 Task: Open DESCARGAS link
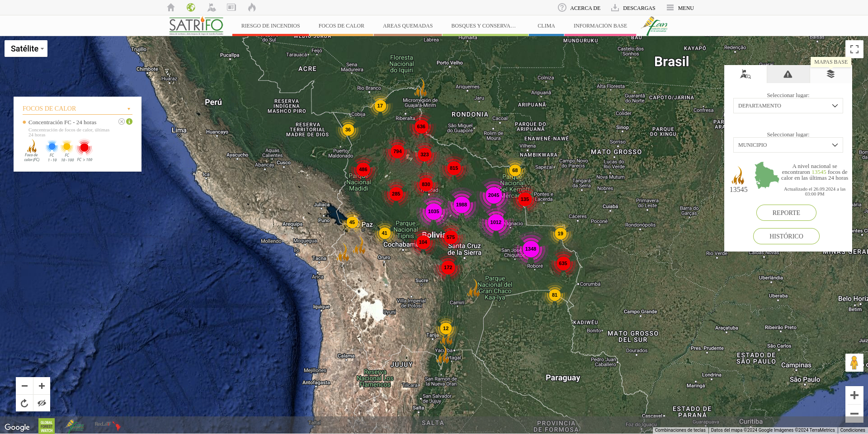click(639, 8)
